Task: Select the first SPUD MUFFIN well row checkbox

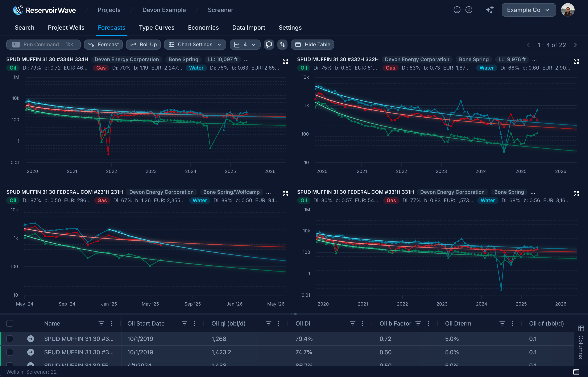Action: tap(10, 339)
